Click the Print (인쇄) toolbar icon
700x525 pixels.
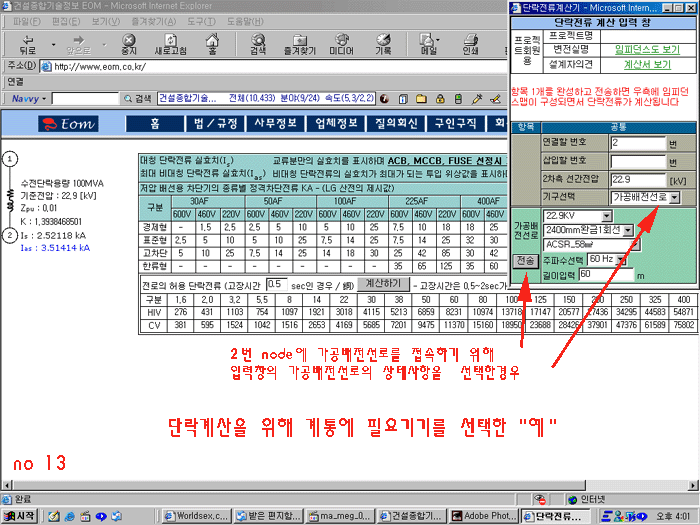click(x=470, y=44)
